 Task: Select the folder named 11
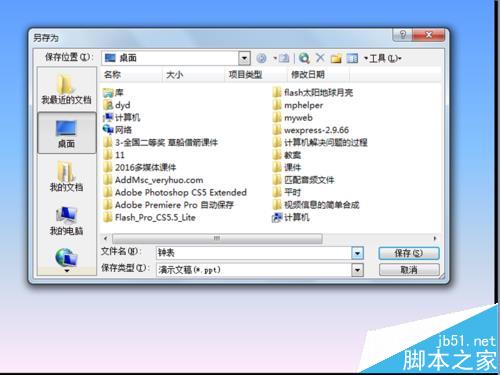point(114,155)
